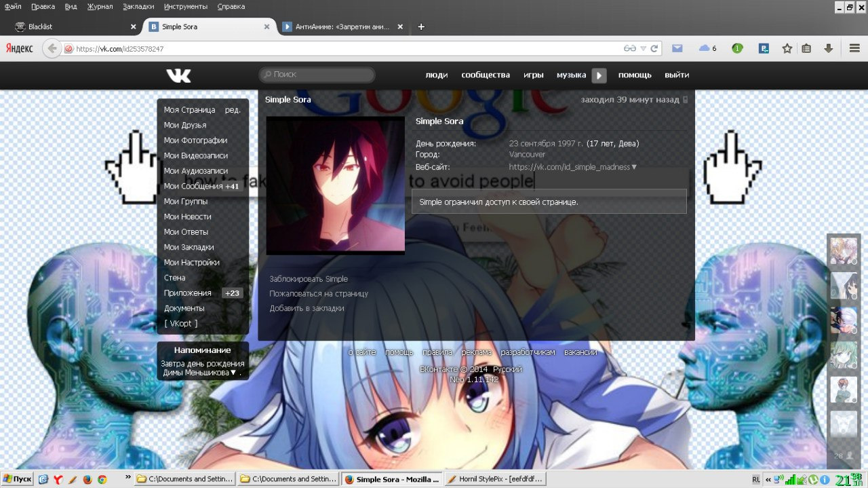
Task: Click ред. next to Моя Страница
Action: click(233, 110)
